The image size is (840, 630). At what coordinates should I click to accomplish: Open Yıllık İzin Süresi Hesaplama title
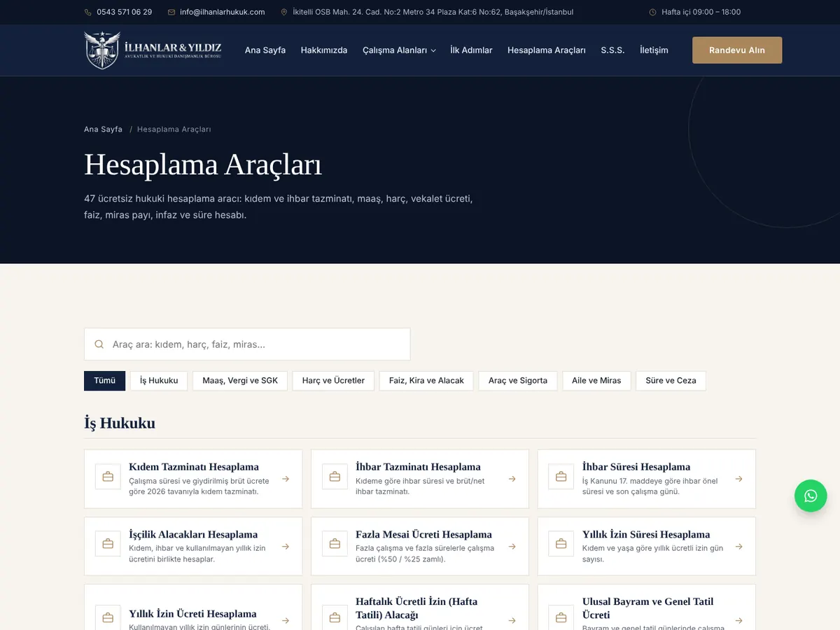click(646, 535)
